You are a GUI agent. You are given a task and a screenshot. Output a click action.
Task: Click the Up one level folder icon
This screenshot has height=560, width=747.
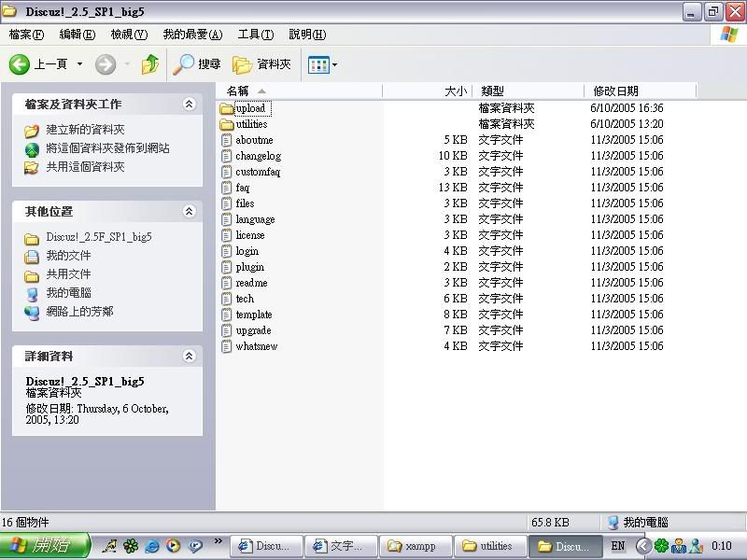(x=150, y=64)
